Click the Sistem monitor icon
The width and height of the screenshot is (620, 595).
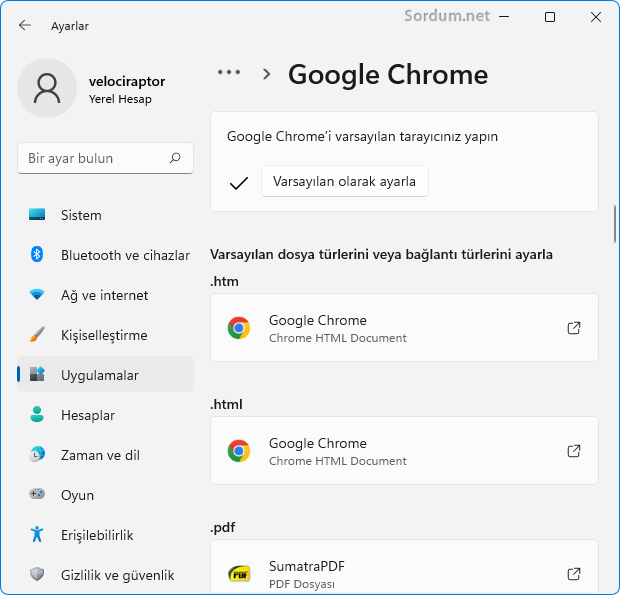click(37, 214)
